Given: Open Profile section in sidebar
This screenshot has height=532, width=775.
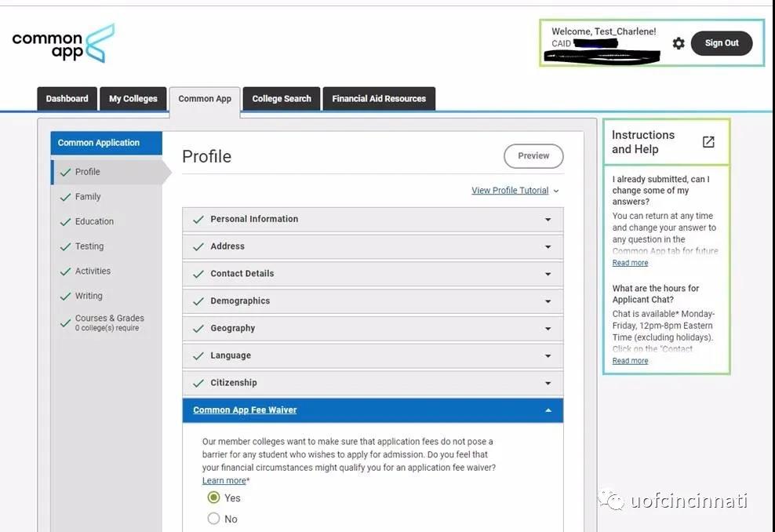Looking at the screenshot, I should pyautogui.click(x=107, y=172).
